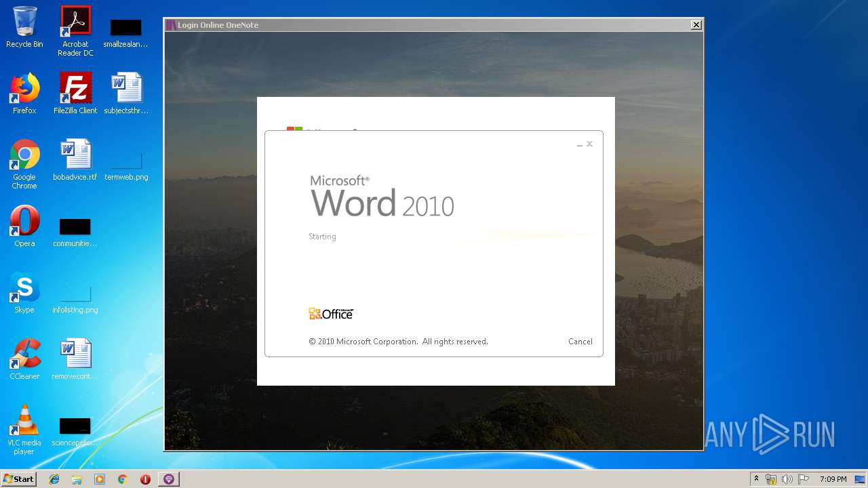
Task: Close the Word 2010 splash screen
Action: point(590,144)
